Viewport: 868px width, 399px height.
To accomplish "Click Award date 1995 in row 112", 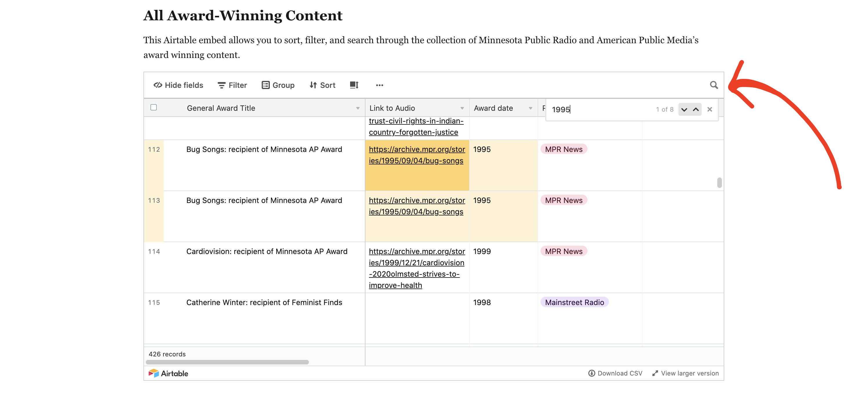I will 503,165.
